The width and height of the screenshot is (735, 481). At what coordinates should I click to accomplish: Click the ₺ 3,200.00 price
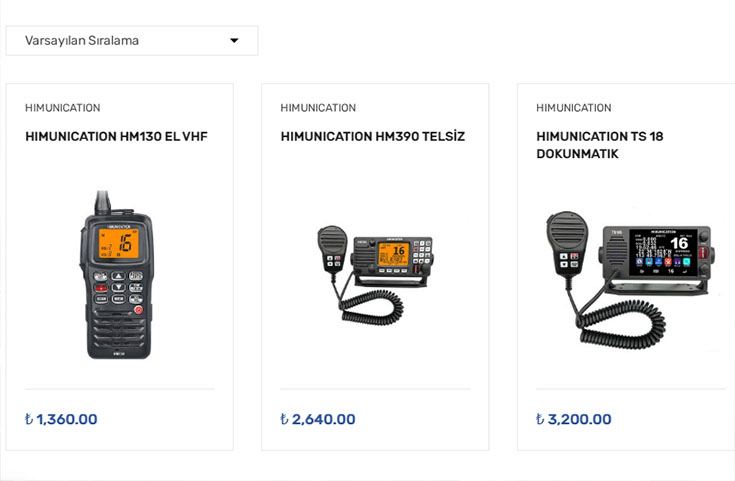click(574, 419)
